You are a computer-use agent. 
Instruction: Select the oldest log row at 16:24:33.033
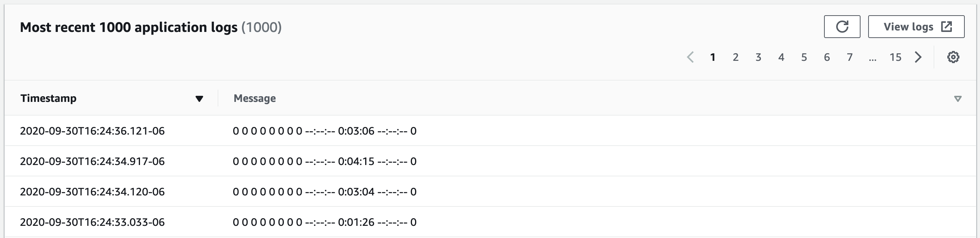(x=93, y=222)
